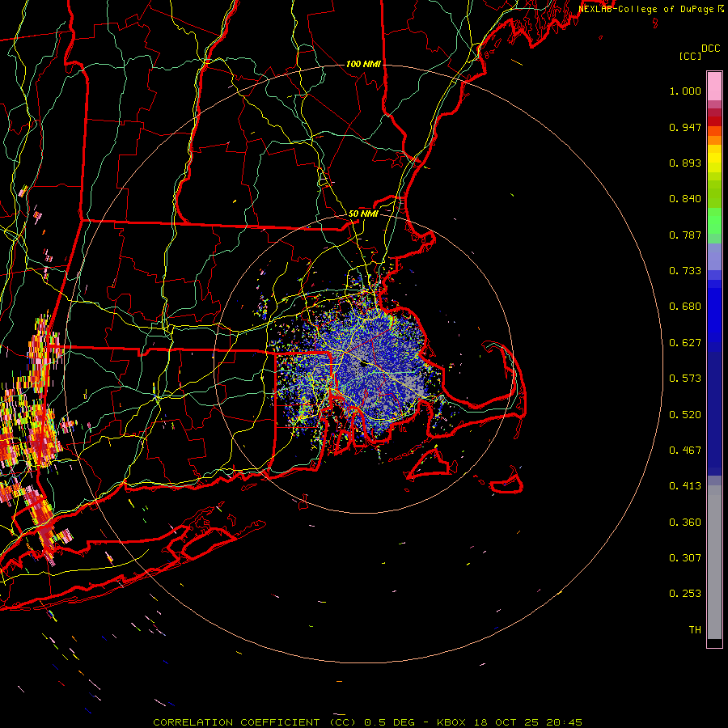Select the 0.840 legend value
Viewport: 728px width, 728px height.
pyautogui.click(x=685, y=199)
